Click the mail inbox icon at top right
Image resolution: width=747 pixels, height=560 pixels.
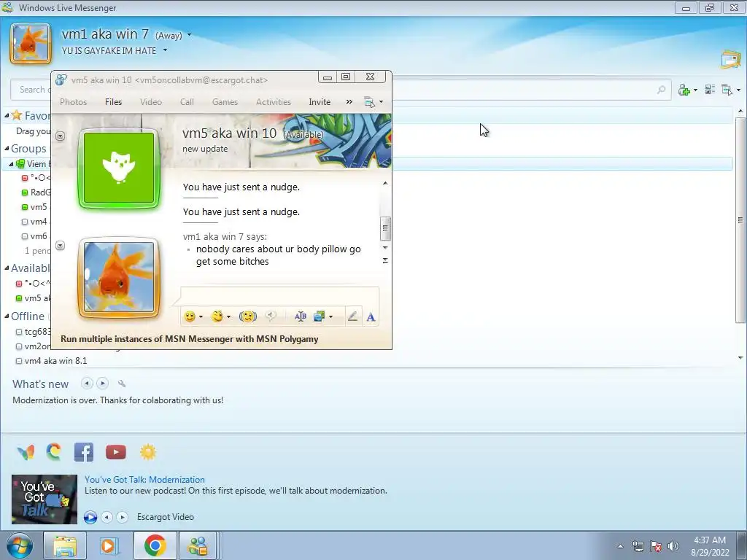click(x=730, y=59)
